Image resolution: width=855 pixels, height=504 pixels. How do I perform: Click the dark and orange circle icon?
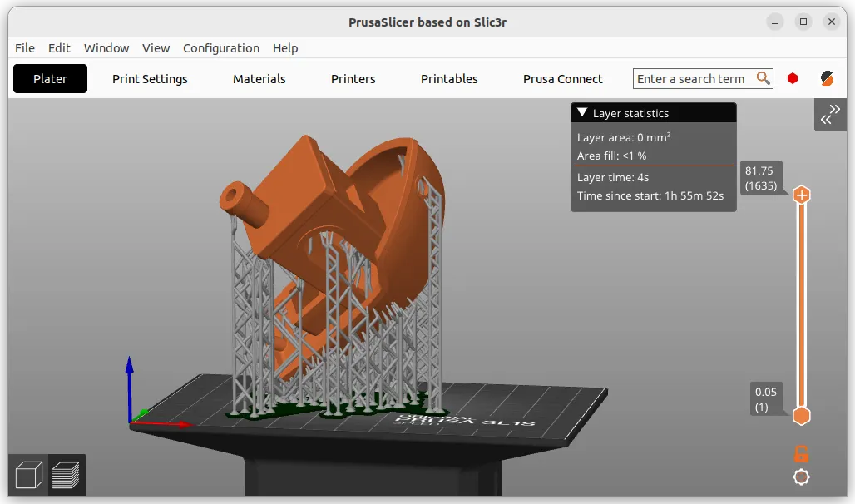(827, 78)
